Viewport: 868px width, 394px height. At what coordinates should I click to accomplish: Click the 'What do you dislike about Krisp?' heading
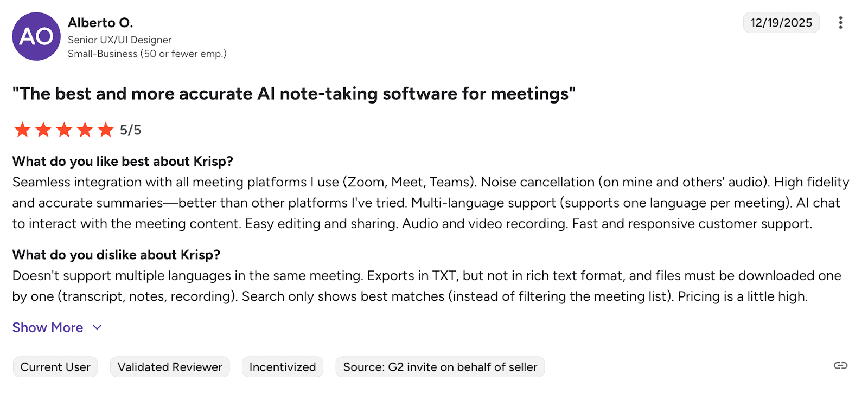(x=116, y=255)
